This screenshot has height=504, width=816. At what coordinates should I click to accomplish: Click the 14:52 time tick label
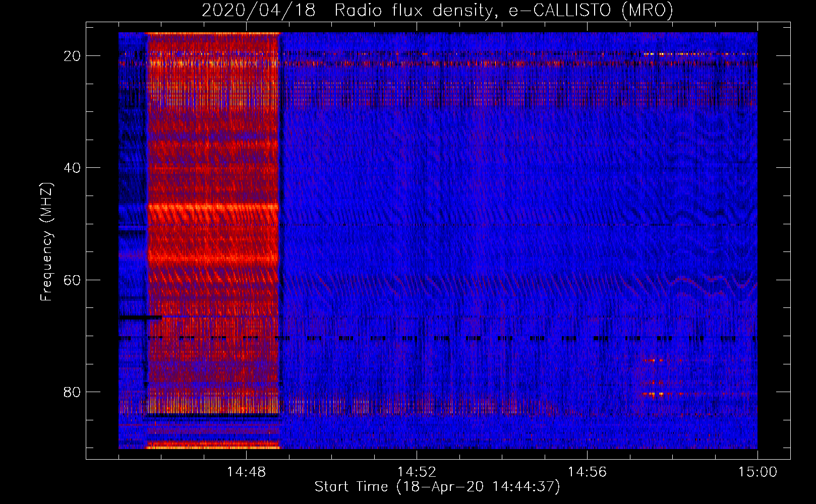click(417, 472)
